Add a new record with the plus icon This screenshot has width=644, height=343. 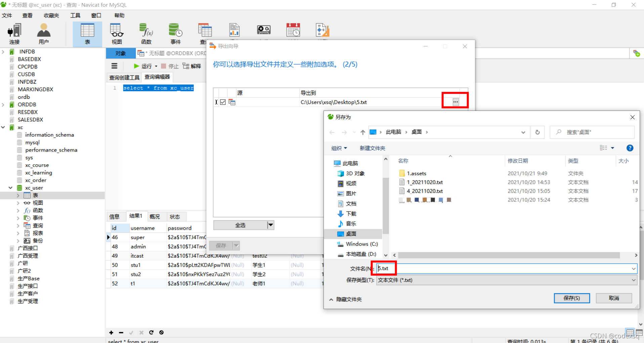111,333
